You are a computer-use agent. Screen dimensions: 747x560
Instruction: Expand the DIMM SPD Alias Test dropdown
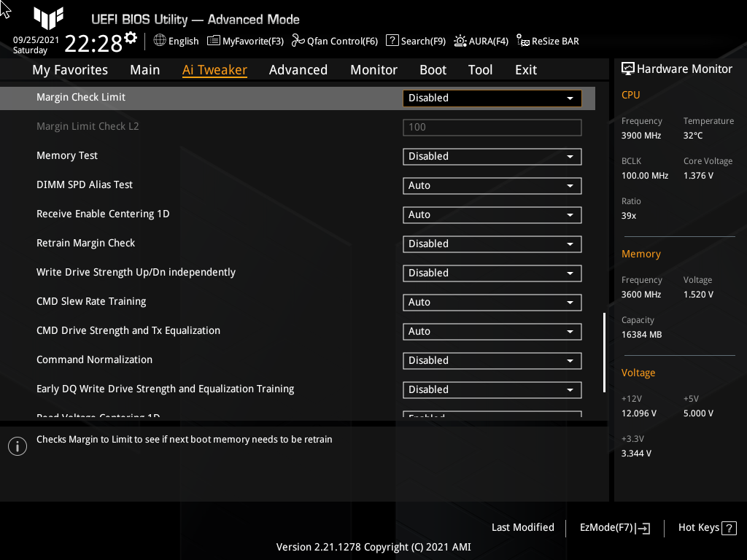(x=492, y=186)
